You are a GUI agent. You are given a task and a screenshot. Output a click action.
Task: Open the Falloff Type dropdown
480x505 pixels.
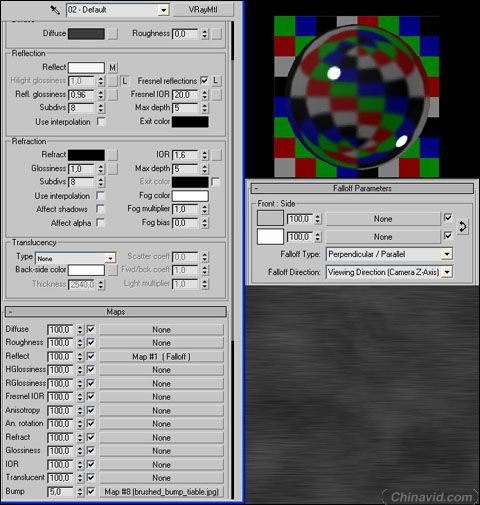[x=389, y=254]
